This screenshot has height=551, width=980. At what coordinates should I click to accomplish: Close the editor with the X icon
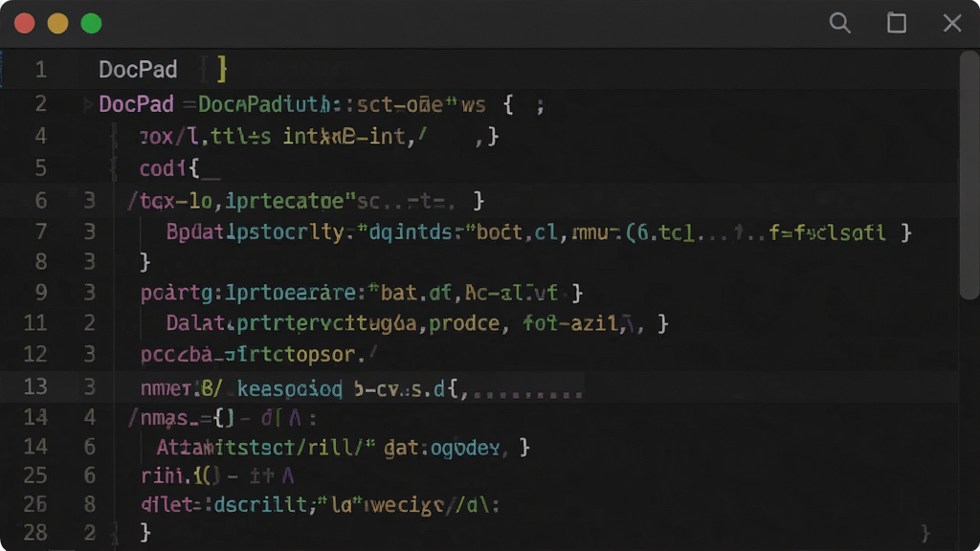[952, 23]
